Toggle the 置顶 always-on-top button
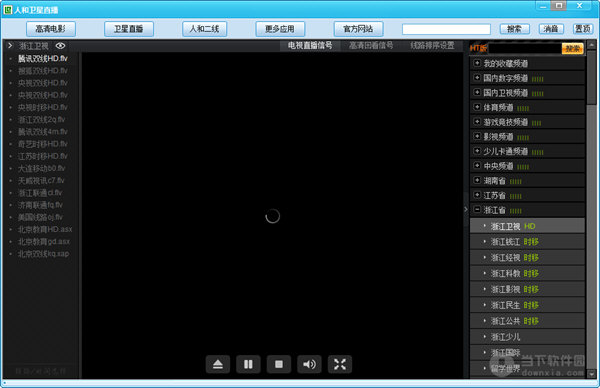 583,29
